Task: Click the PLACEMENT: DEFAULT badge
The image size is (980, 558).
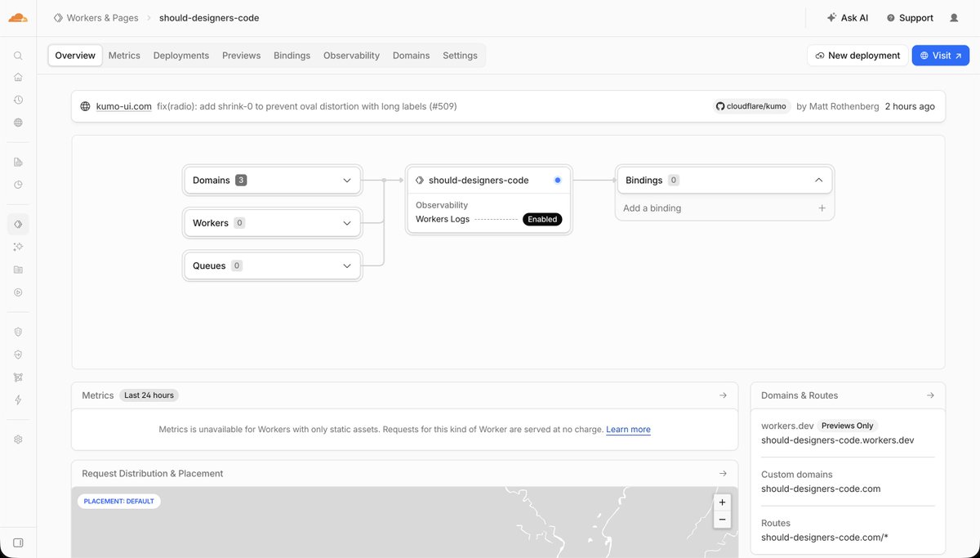Action: pyautogui.click(x=119, y=502)
